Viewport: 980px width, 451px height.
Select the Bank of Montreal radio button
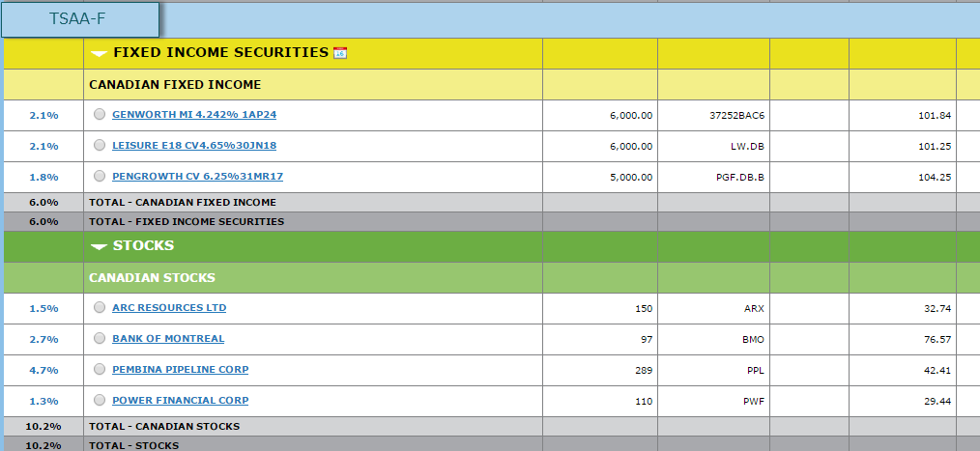coord(100,338)
